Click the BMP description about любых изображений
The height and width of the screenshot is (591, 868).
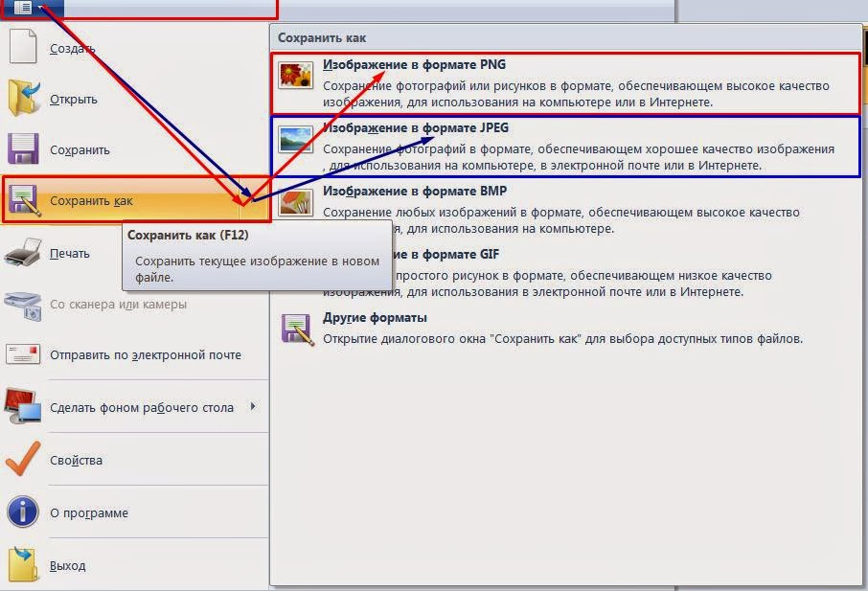pyautogui.click(x=561, y=220)
